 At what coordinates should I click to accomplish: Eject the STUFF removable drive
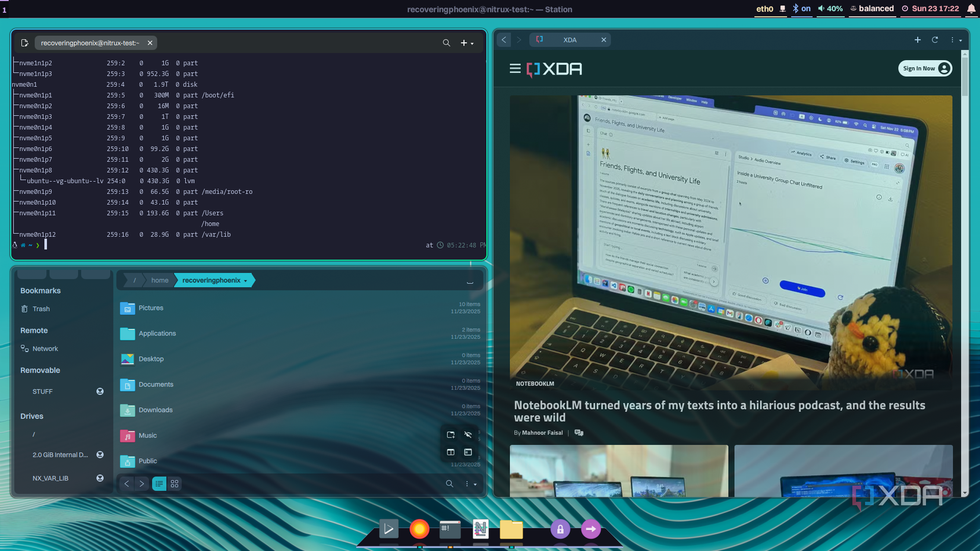pos(100,391)
